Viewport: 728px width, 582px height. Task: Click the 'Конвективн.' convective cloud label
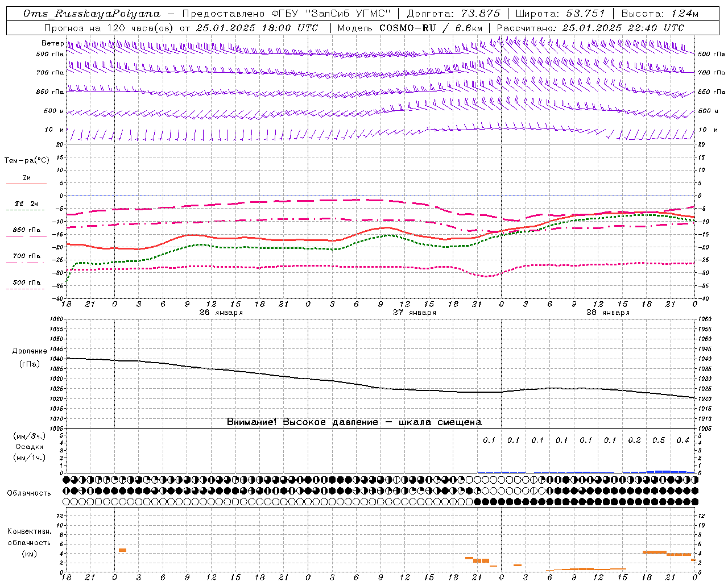pos(30,531)
